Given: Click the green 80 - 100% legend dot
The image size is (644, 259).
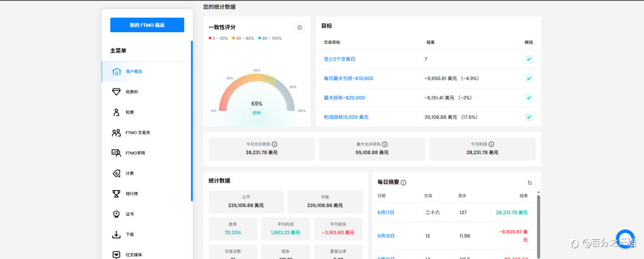Looking at the screenshot, I should (x=260, y=38).
